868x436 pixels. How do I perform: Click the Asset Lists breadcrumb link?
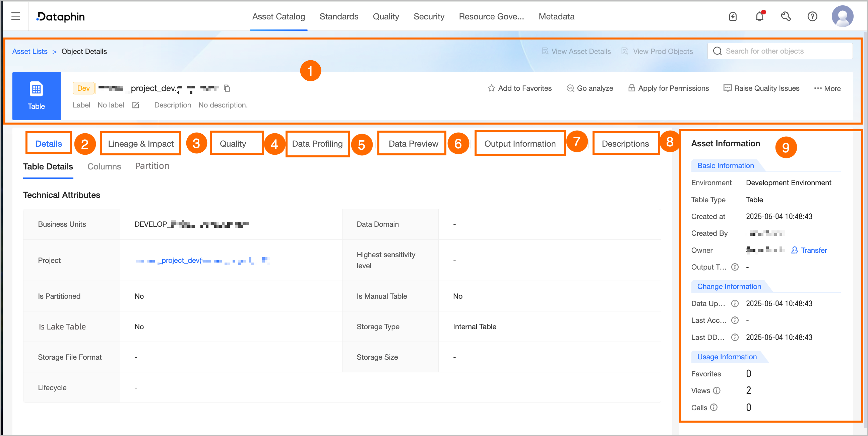(x=29, y=51)
